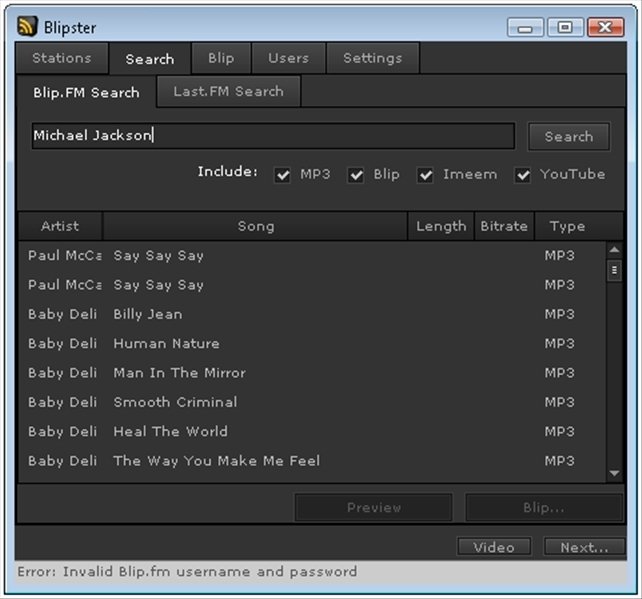Screen dimensions: 642x599
Task: Switch to Last.FM Search sub-tab
Action: (x=228, y=91)
